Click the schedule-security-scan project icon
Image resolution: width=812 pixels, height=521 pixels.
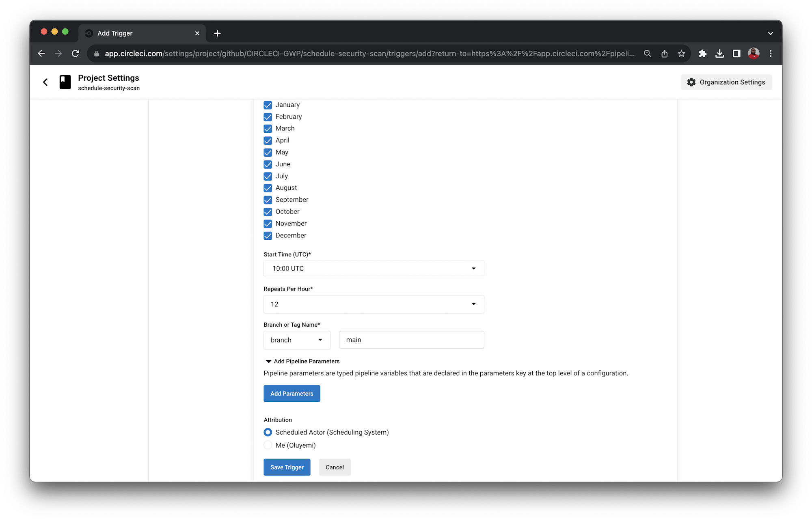point(65,82)
